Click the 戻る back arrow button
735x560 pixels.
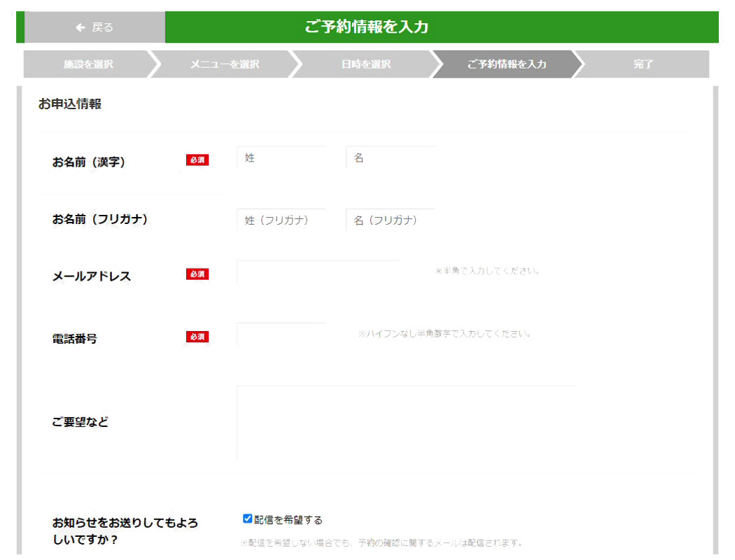[94, 27]
